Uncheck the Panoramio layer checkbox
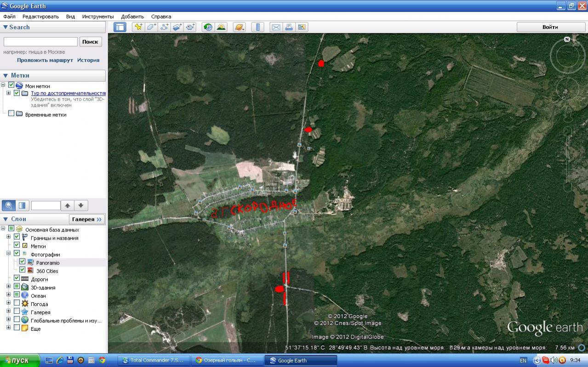Viewport: 588px width, 367px height. [22, 262]
